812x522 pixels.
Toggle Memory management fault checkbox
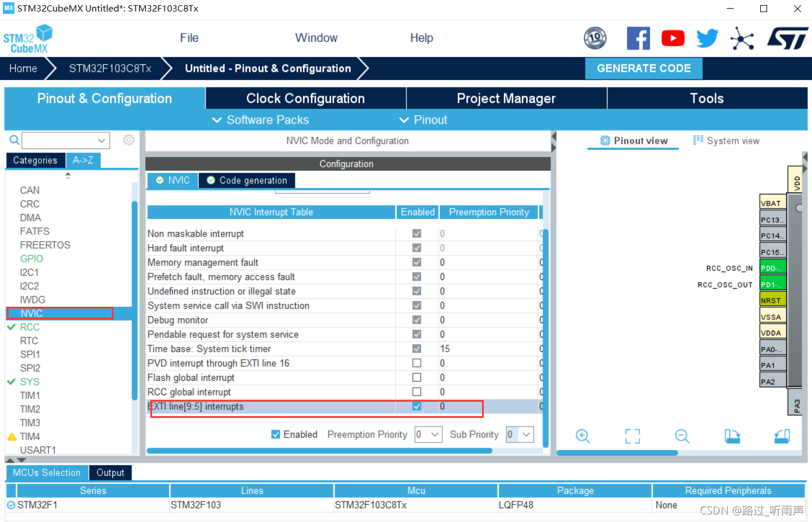pyautogui.click(x=416, y=262)
